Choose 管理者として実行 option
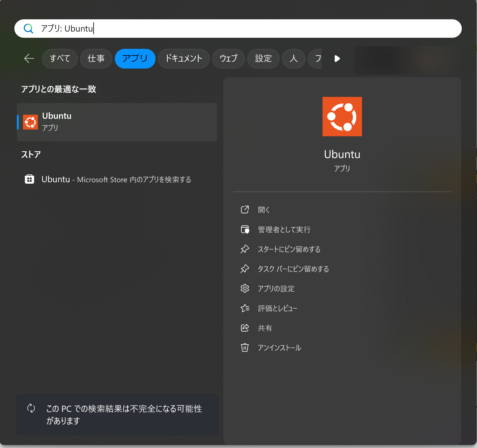This screenshot has height=448, width=477. tap(284, 229)
